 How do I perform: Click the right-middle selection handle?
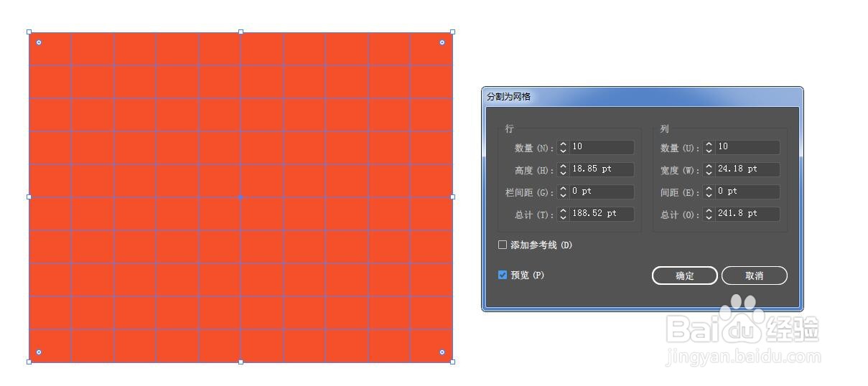(452, 197)
